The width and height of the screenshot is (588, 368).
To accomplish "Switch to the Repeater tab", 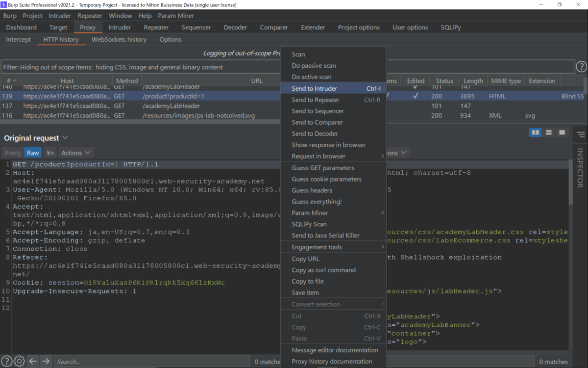I will [x=156, y=27].
